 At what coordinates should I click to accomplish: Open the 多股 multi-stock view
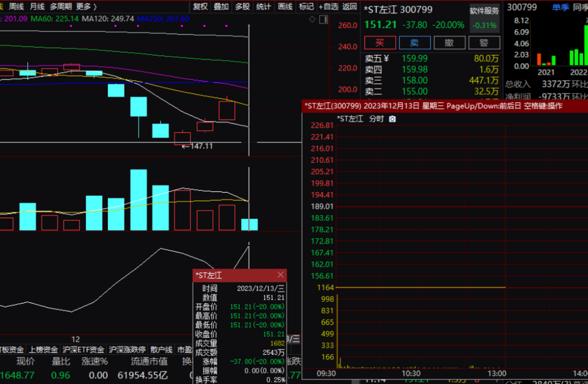(x=243, y=7)
